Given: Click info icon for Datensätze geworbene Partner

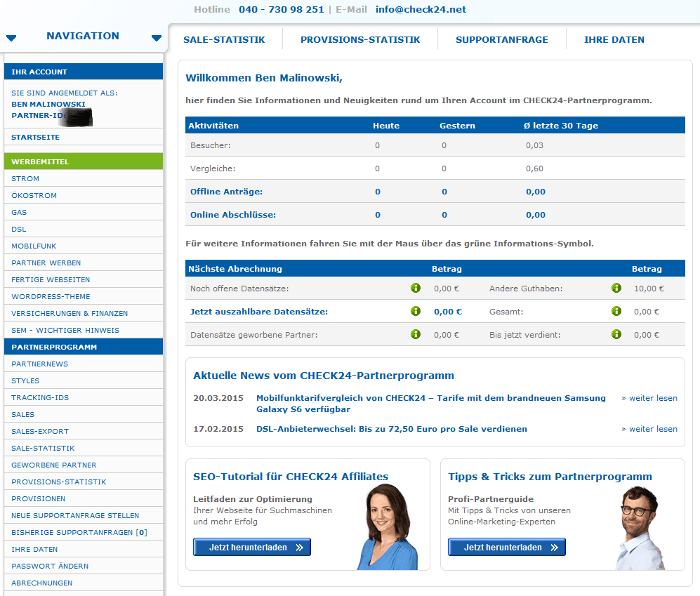Looking at the screenshot, I should click(x=416, y=334).
